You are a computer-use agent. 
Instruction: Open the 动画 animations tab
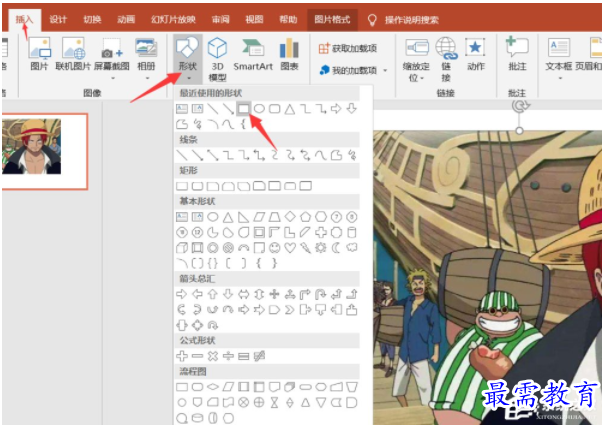tap(126, 19)
